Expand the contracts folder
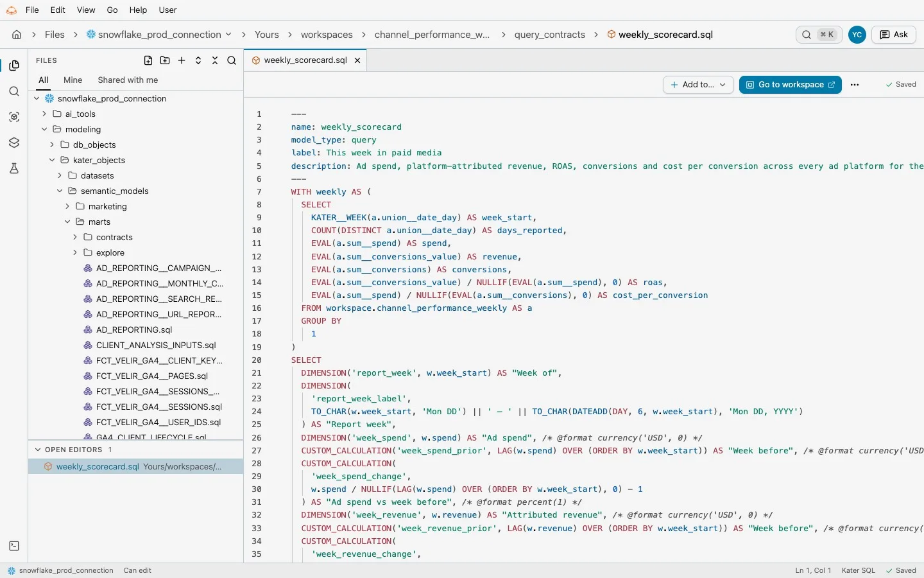This screenshot has height=578, width=924. click(75, 237)
